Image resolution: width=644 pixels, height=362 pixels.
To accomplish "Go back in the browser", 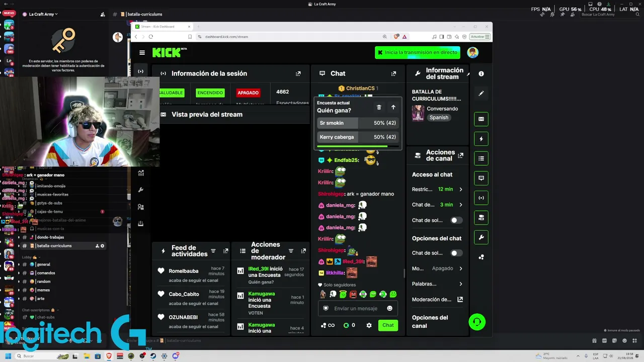I will click(x=136, y=37).
